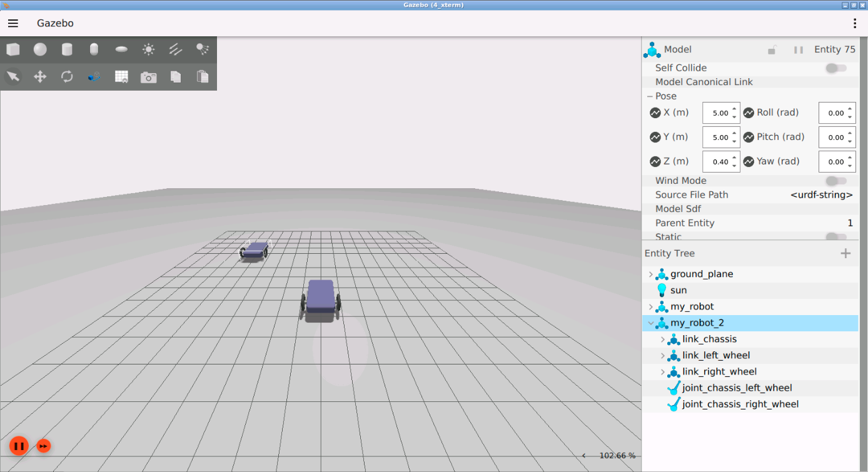Select the ground_plane entity row
Screen dimensions: 868x472
point(750,274)
